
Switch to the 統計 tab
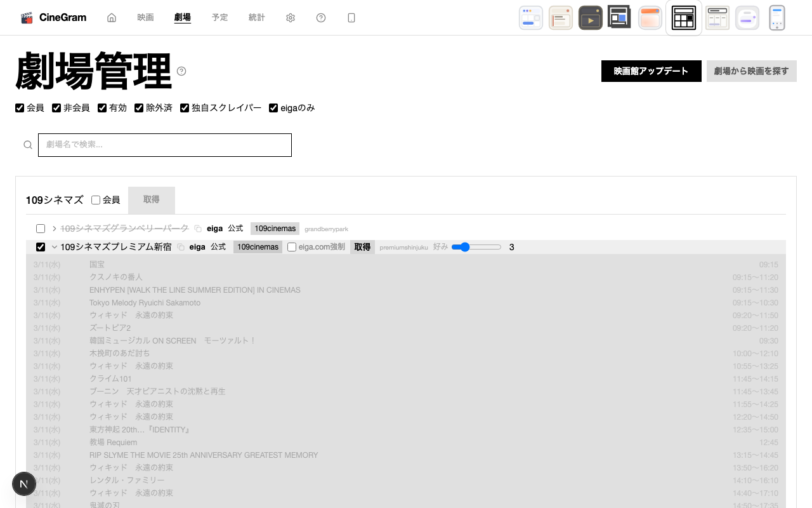[x=257, y=18]
